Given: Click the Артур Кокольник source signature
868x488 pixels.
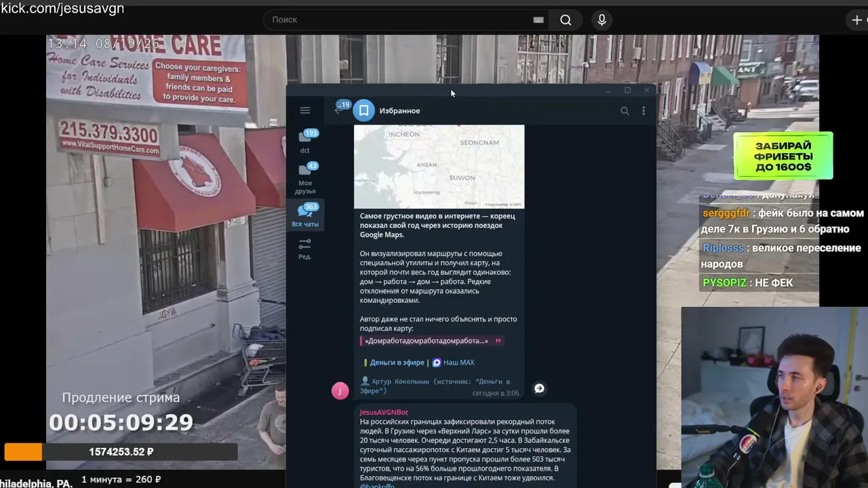Looking at the screenshot, I should pyautogui.click(x=435, y=386).
